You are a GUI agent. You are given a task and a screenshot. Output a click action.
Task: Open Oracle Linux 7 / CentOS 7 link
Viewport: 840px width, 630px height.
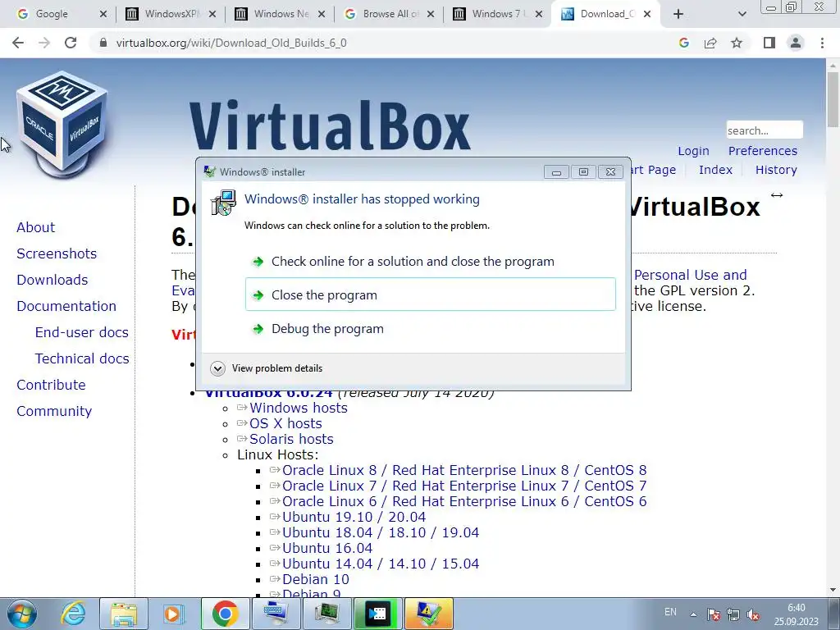click(464, 486)
